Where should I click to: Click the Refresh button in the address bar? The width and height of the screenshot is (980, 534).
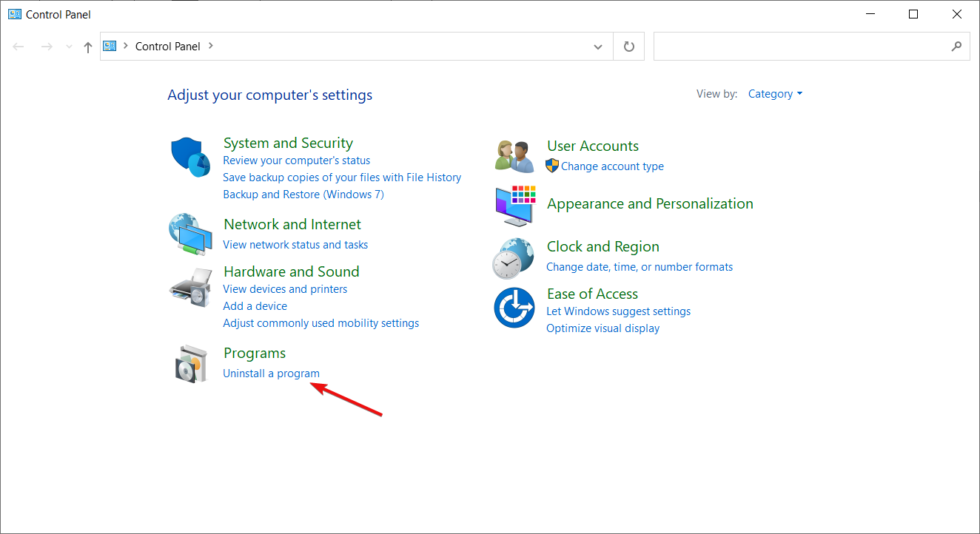tap(628, 46)
